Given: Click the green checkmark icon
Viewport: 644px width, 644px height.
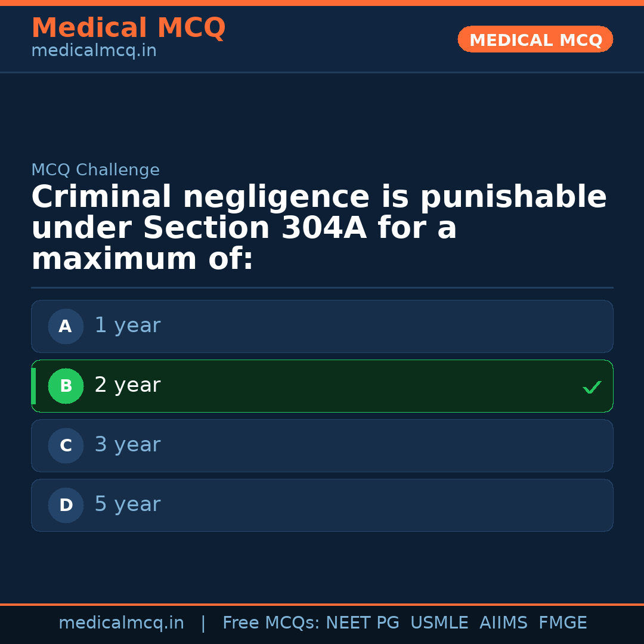Looking at the screenshot, I should tap(592, 387).
